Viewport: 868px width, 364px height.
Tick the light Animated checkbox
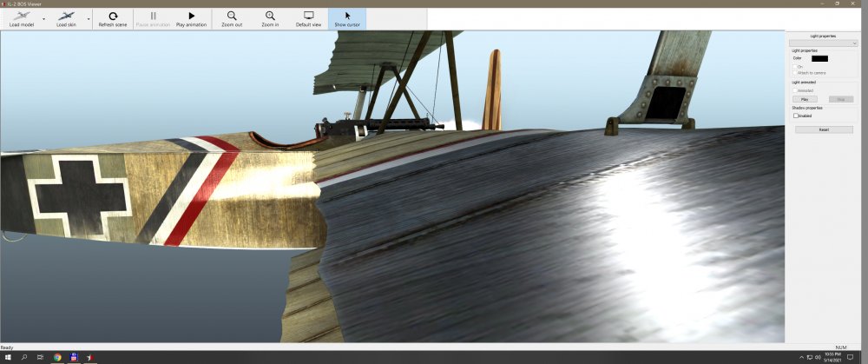point(794,89)
